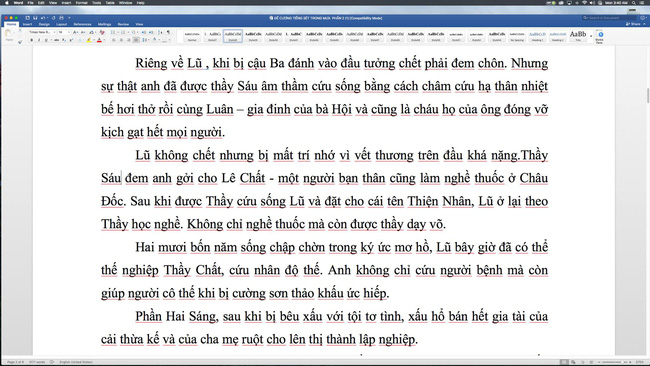
Task: Toggle superscript formatting
Action: [71, 40]
